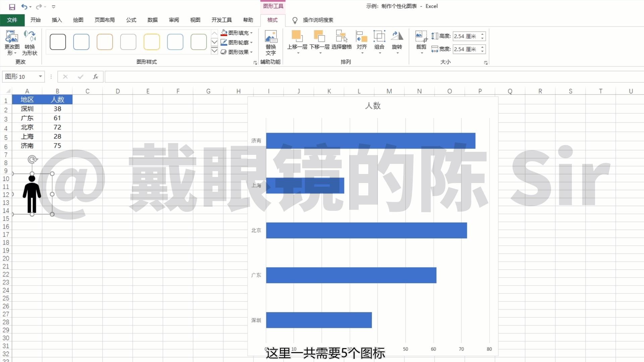Switch to the 开始 ribbon tab

click(x=36, y=20)
